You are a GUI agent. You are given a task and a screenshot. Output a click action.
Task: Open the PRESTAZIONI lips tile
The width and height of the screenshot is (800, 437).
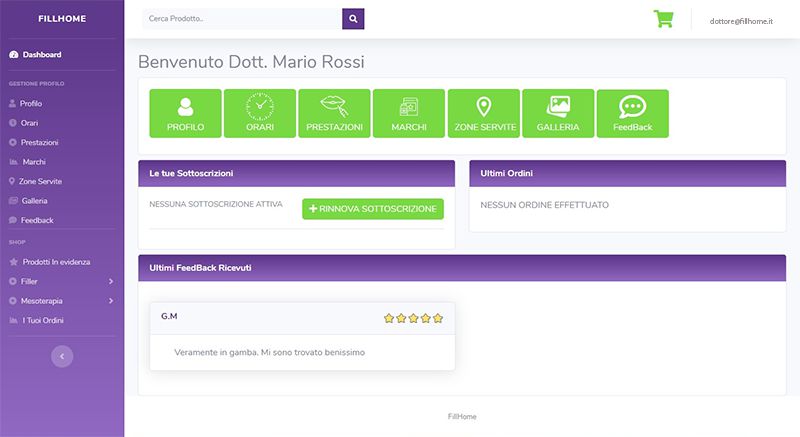click(334, 113)
